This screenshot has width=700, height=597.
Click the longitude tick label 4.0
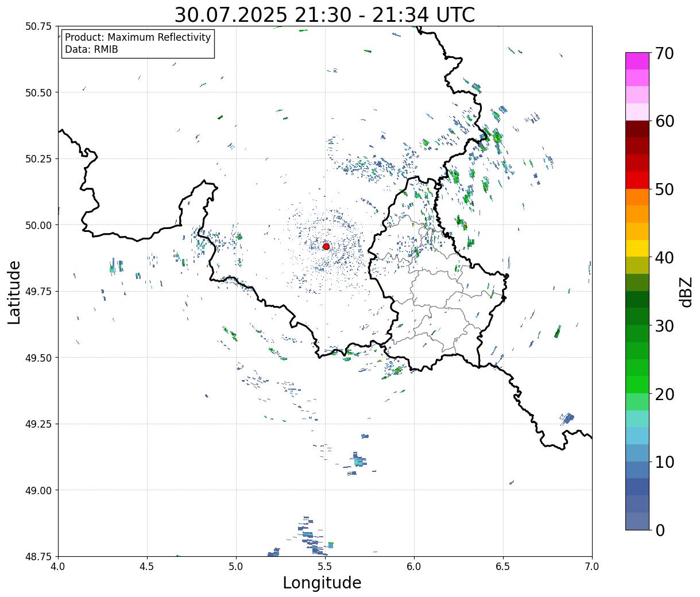(58, 567)
